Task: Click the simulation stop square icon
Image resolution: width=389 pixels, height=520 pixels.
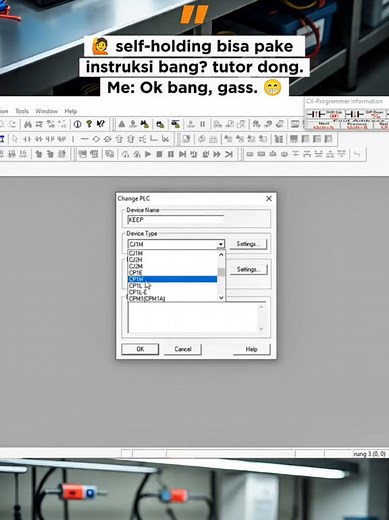Action: 159,154
